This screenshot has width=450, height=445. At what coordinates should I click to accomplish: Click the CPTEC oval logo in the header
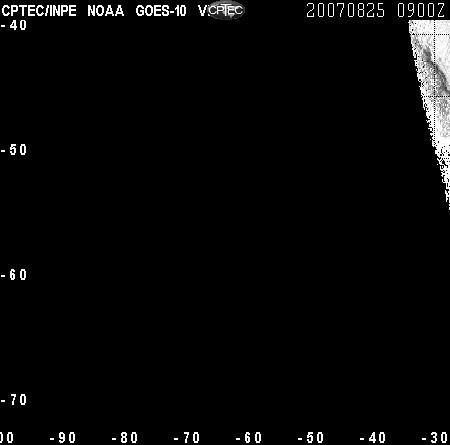pyautogui.click(x=226, y=10)
